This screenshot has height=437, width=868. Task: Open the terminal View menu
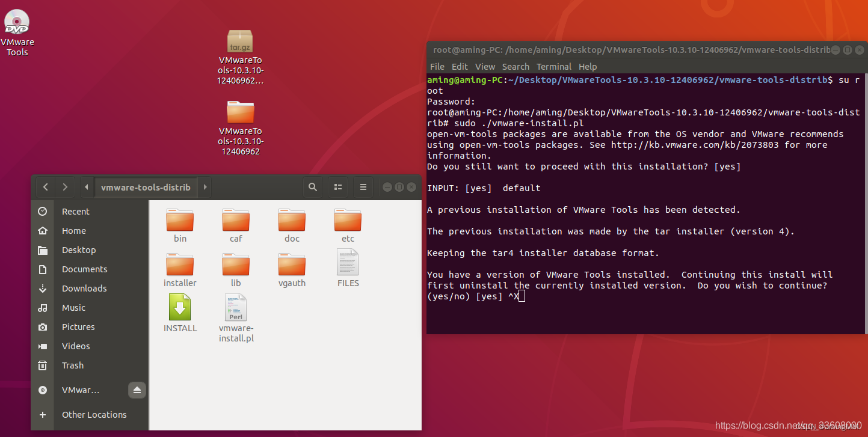pos(485,67)
